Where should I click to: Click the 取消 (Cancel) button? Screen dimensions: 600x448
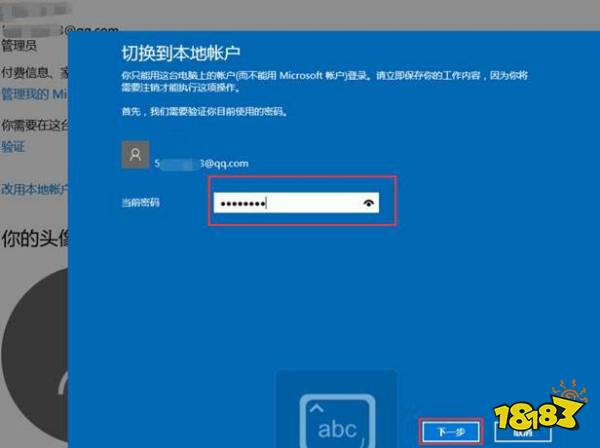click(521, 432)
